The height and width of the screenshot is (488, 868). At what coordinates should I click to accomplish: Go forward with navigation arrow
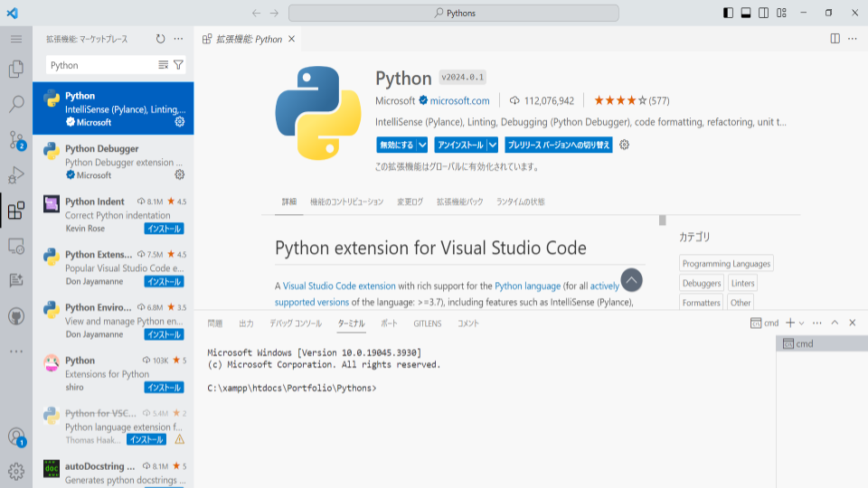(274, 13)
